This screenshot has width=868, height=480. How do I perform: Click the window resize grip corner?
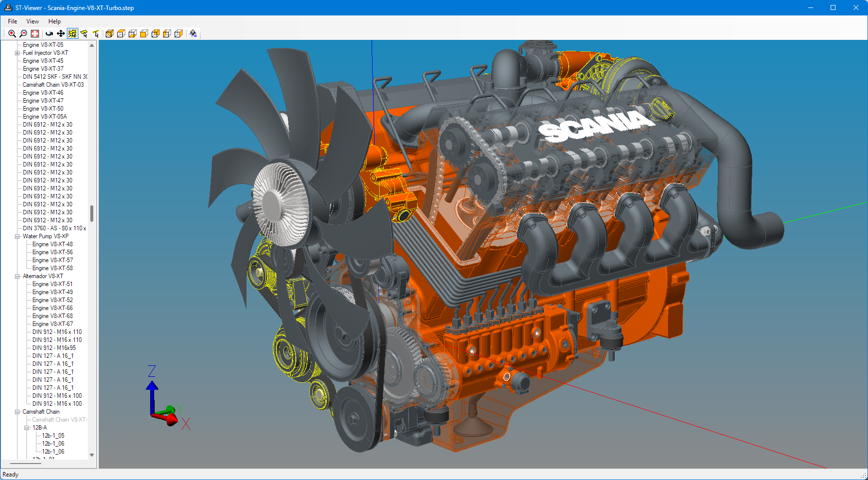[x=864, y=476]
